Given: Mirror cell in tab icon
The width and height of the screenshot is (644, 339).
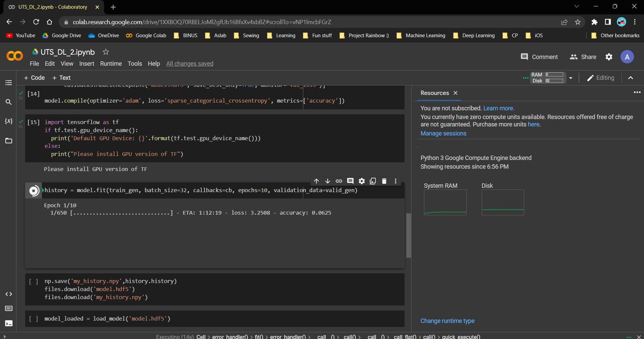Looking at the screenshot, I should tap(373, 181).
